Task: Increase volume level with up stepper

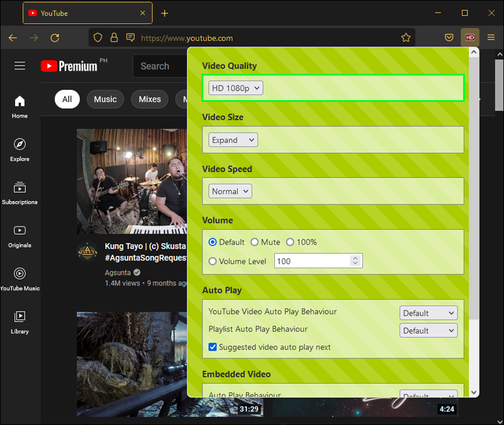Action: (355, 258)
